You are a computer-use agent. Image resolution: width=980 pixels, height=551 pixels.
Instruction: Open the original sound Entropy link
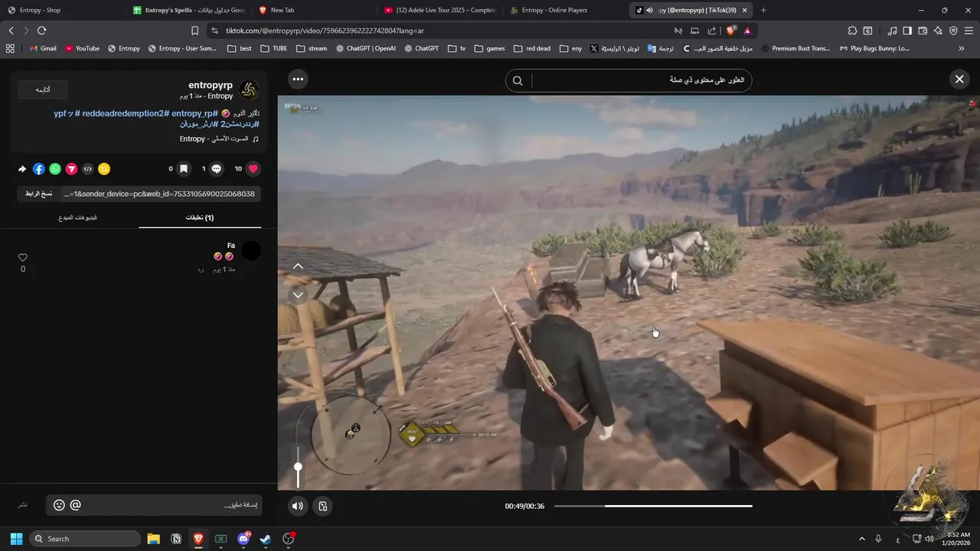pyautogui.click(x=218, y=139)
